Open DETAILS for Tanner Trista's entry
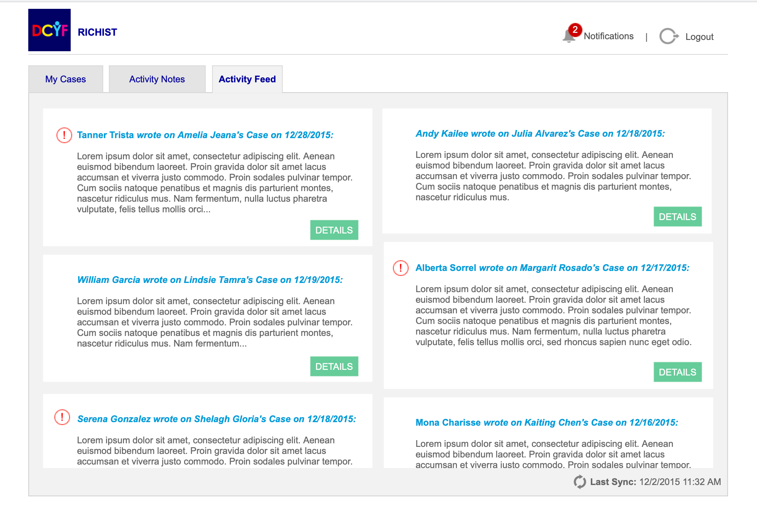Image resolution: width=757 pixels, height=532 pixels. coord(334,230)
